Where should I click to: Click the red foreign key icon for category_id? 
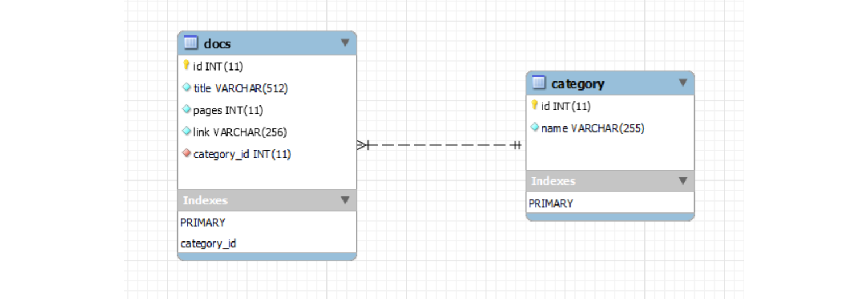186,154
